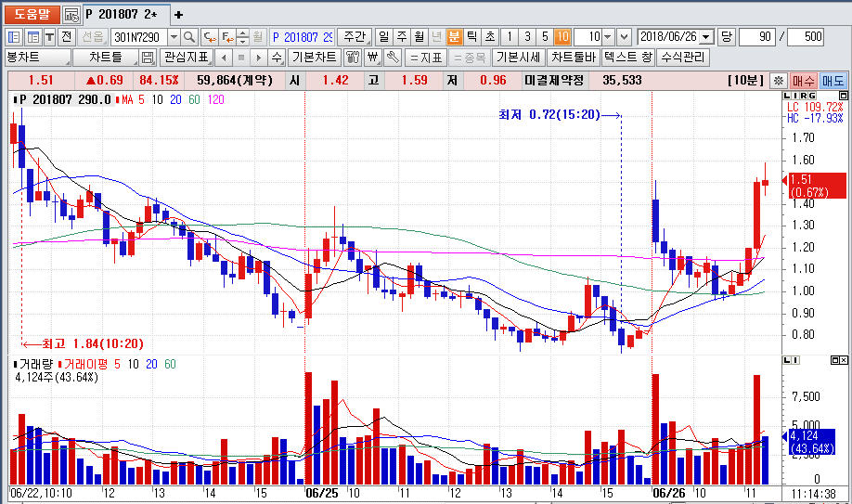852x504 pixels.
Task: Add a new tab with the plus button
Action: pos(179,15)
